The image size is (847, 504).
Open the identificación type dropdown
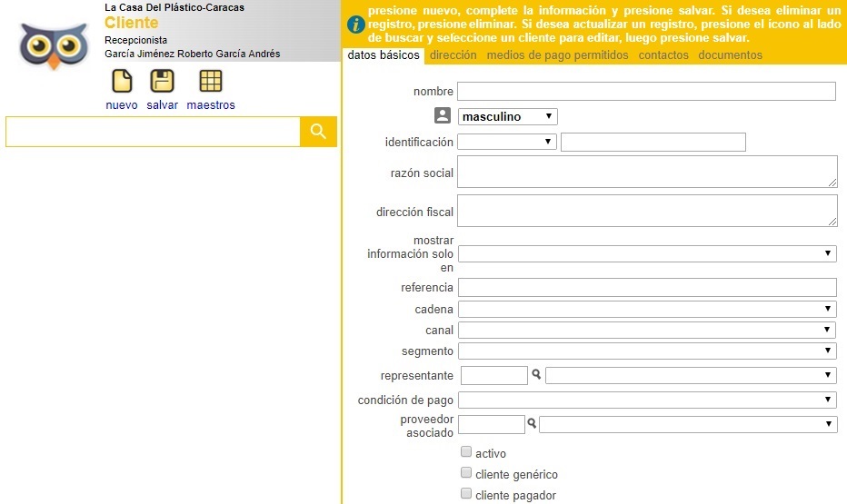click(507, 142)
